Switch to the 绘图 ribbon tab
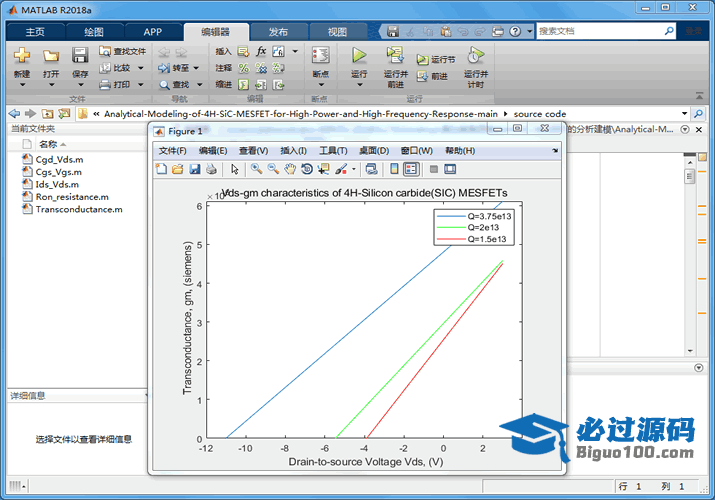Screen dimensions: 715x500 coord(93,32)
